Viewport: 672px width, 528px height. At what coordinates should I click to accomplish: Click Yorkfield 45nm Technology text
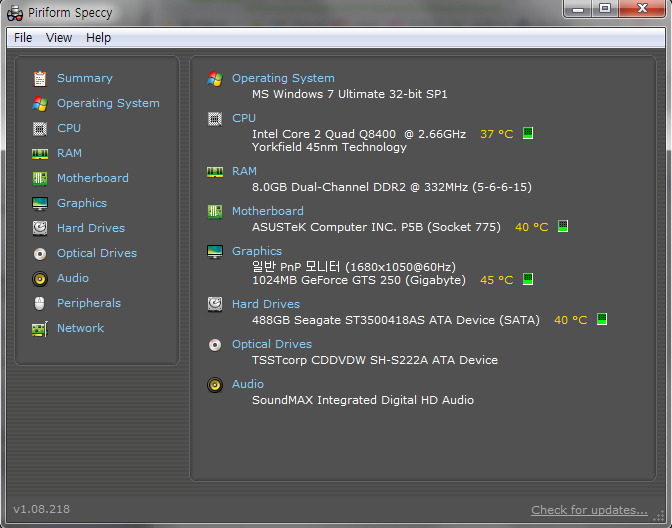(329, 147)
